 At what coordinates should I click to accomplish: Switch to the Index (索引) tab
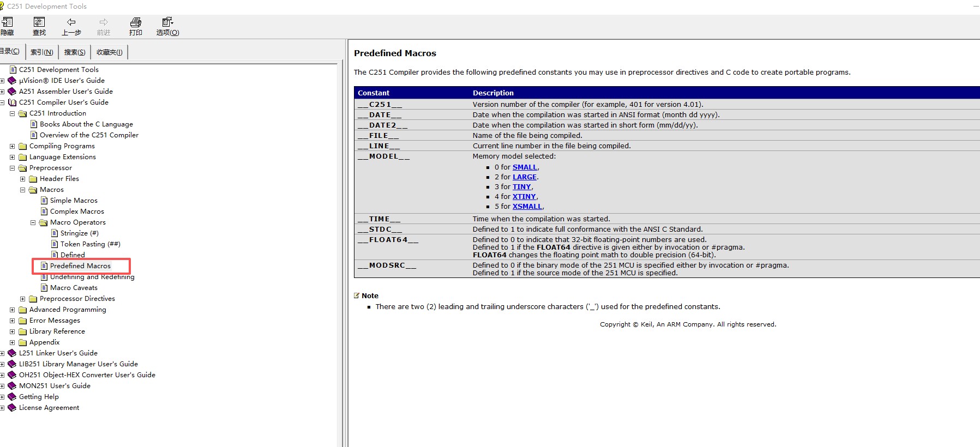point(41,52)
